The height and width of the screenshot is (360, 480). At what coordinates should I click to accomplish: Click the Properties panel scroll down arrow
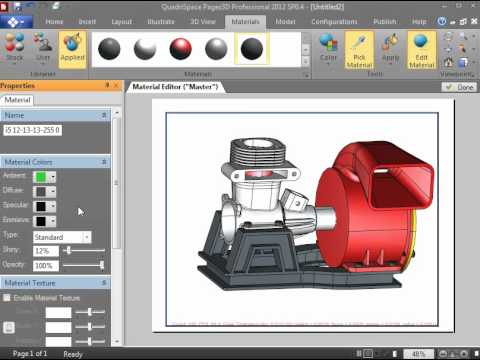[x=117, y=341]
